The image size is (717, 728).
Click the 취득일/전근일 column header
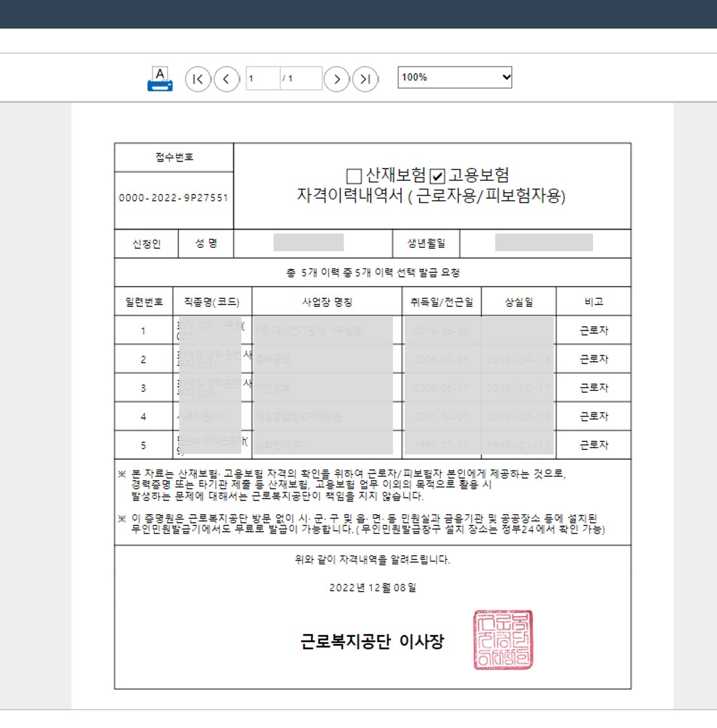(441, 302)
